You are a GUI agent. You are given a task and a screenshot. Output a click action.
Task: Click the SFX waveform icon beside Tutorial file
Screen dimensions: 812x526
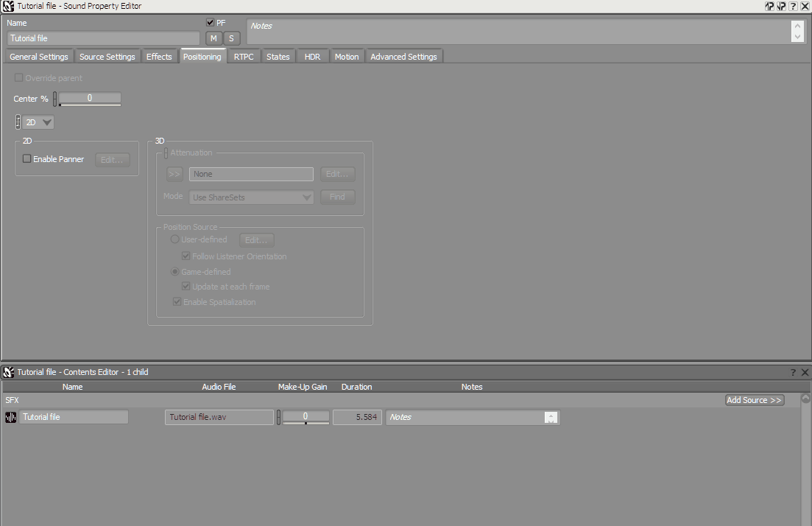click(9, 416)
